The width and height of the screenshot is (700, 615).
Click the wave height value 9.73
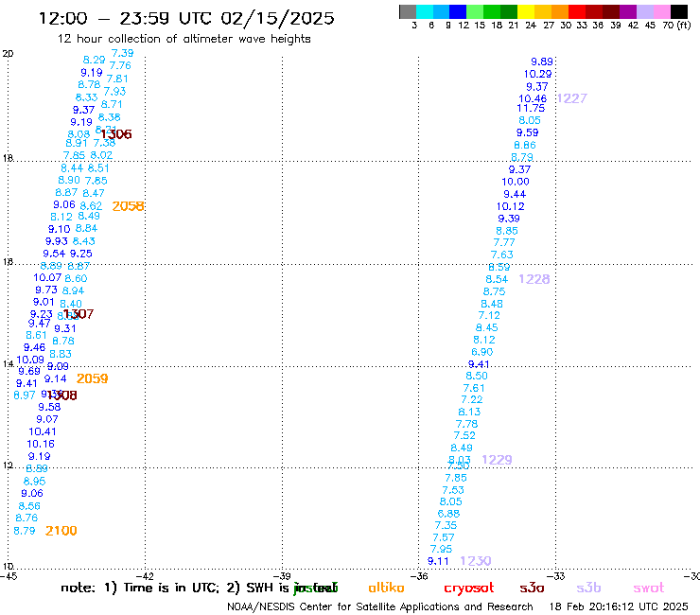pos(46,290)
